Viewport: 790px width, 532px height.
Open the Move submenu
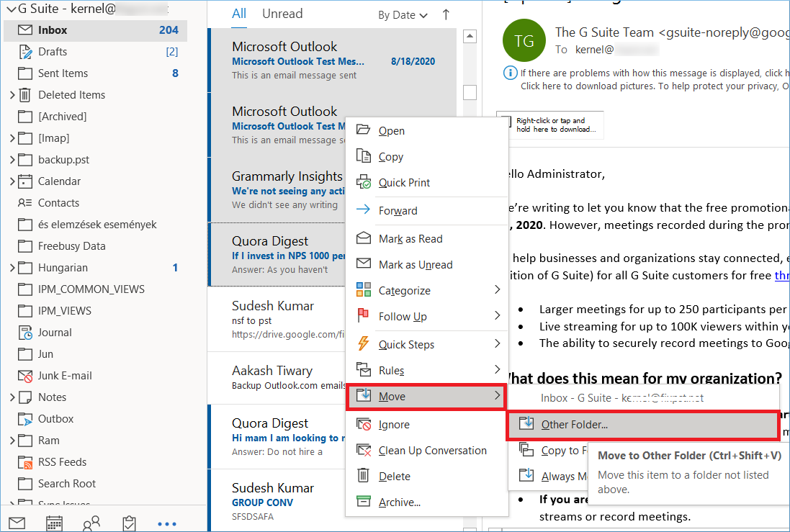coord(426,397)
